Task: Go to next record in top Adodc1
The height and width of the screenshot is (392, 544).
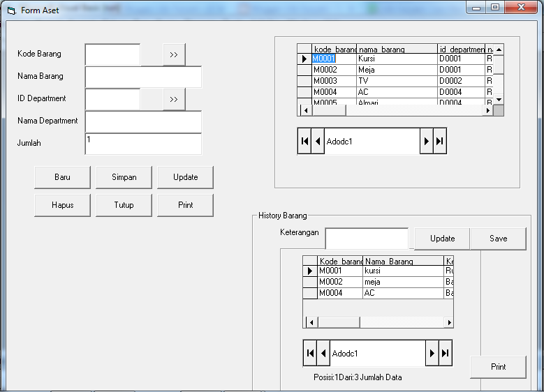Action: (427, 141)
